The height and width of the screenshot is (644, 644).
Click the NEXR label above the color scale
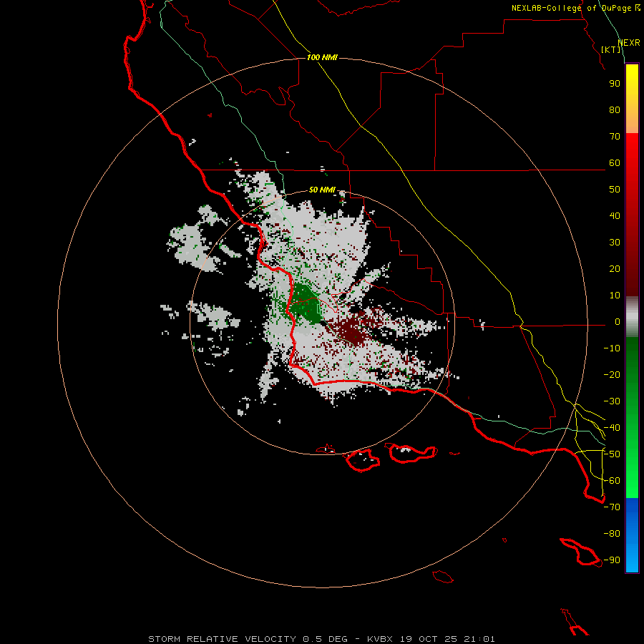(x=629, y=43)
